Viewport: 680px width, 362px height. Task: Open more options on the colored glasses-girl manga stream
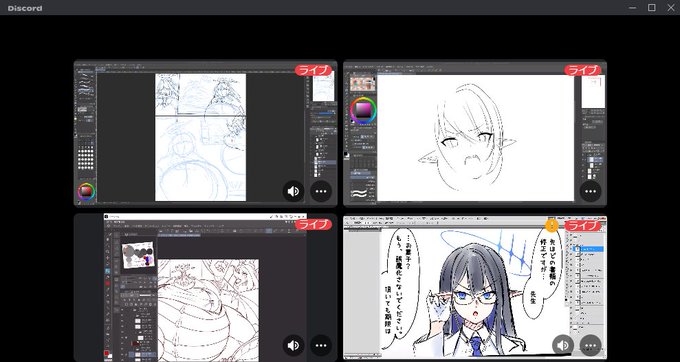click(x=590, y=346)
